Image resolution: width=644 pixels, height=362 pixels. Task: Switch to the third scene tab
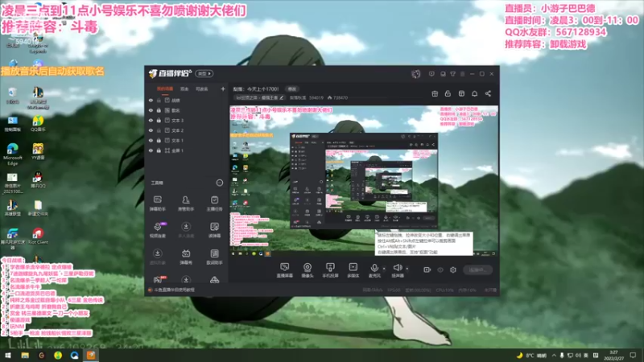202,88
